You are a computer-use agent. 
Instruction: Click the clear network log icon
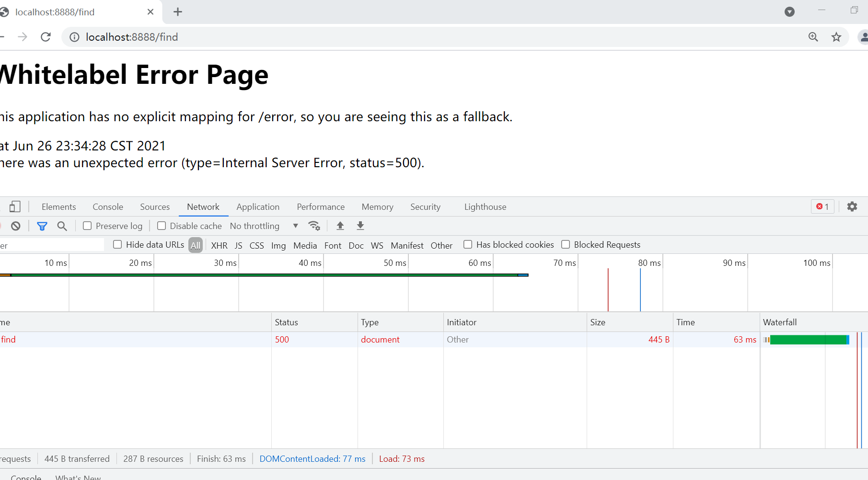point(16,226)
